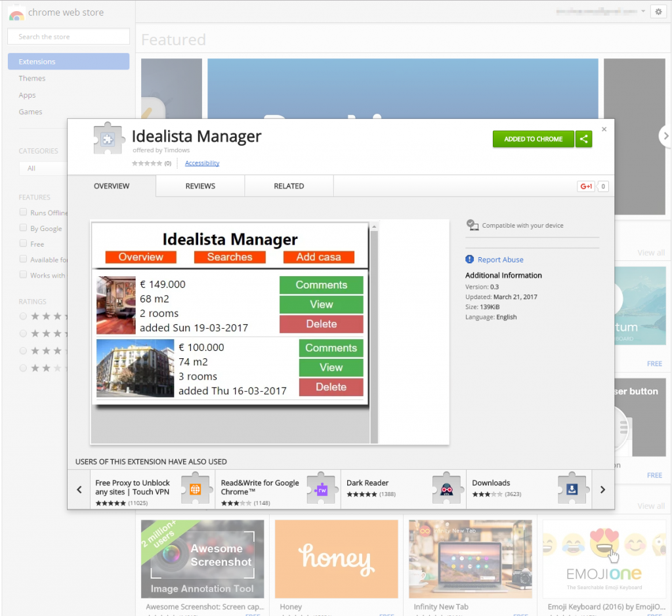This screenshot has height=616, width=672.
Task: Click the Downloads extension icon
Action: (572, 489)
